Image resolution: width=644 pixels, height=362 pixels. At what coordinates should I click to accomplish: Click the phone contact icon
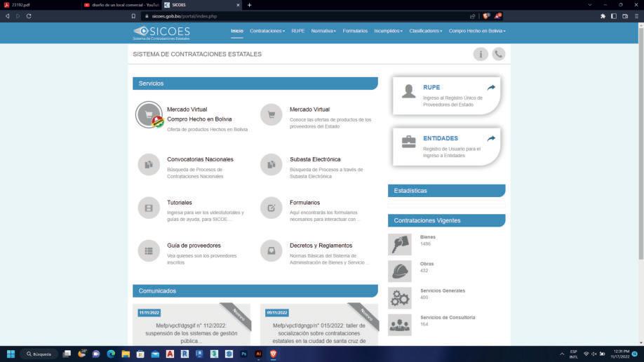499,54
